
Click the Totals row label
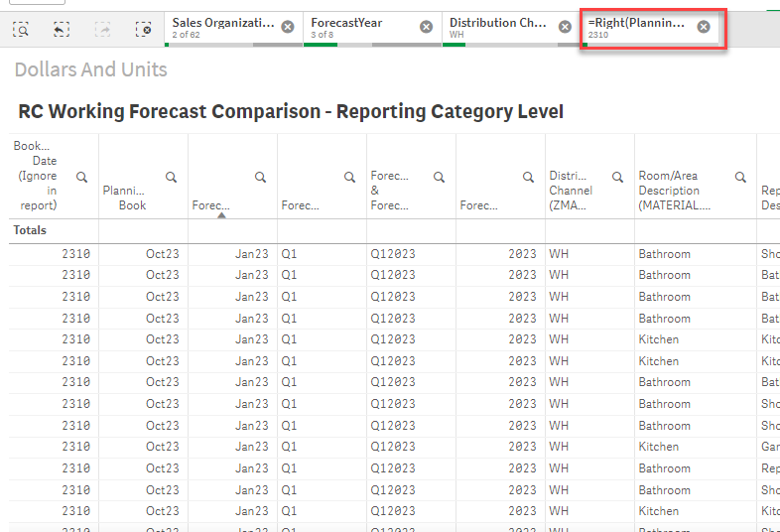point(30,230)
